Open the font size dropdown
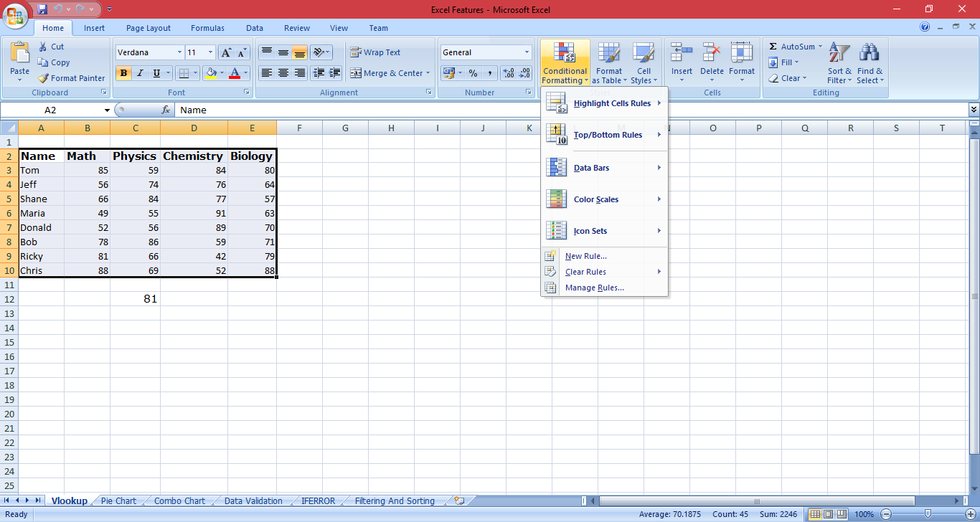 [210, 52]
